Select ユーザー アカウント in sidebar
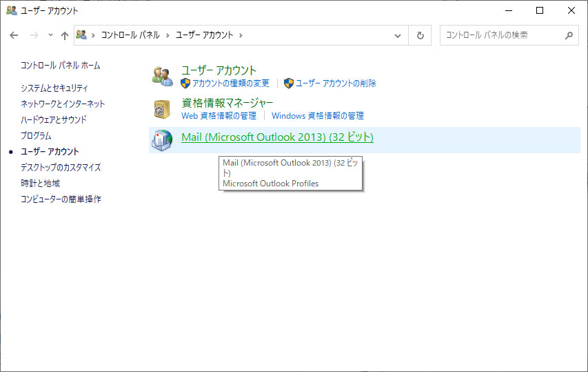Viewport: 588px width, 372px height. 50,151
